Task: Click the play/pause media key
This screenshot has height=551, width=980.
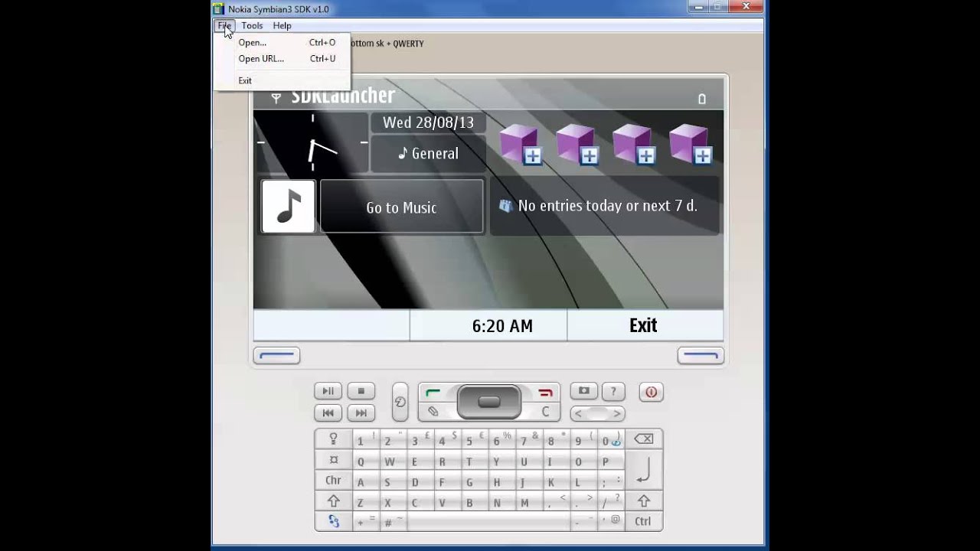Action: 328,391
